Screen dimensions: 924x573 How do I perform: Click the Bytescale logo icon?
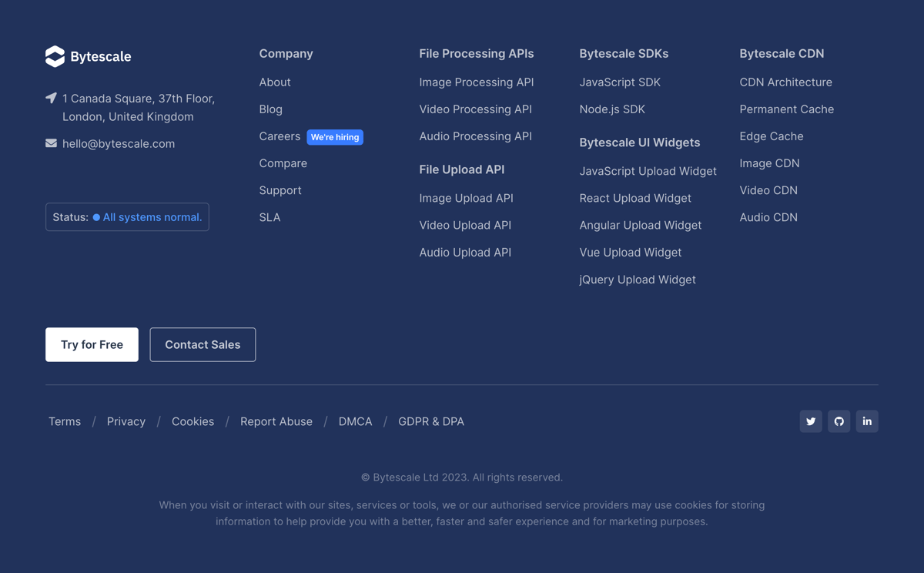click(55, 55)
